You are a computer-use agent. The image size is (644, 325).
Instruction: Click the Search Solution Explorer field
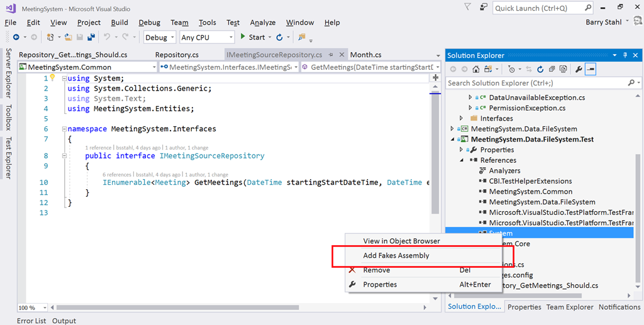(543, 83)
